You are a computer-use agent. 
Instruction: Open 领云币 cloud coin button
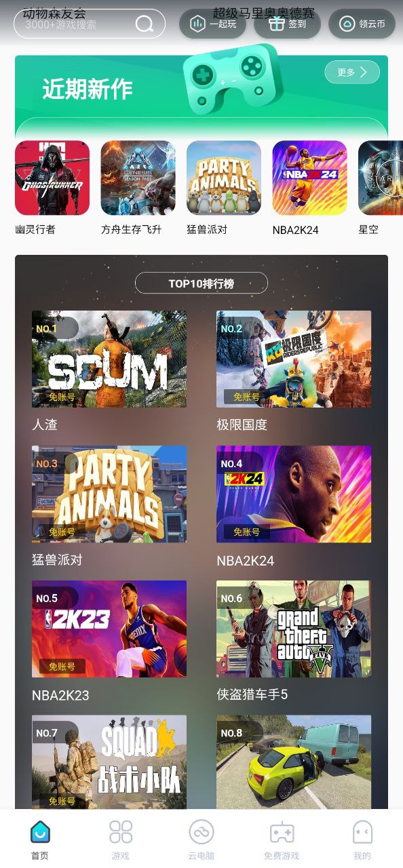362,24
